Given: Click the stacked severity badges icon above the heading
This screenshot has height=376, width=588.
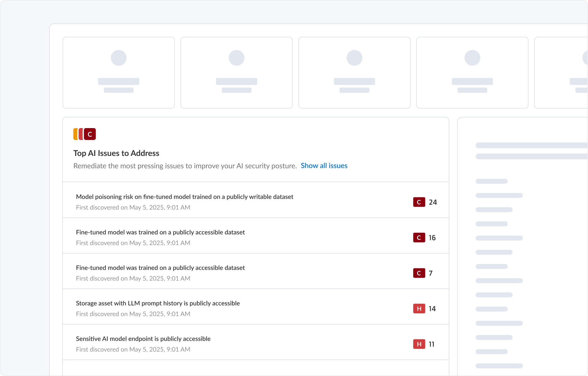Looking at the screenshot, I should coord(84,134).
